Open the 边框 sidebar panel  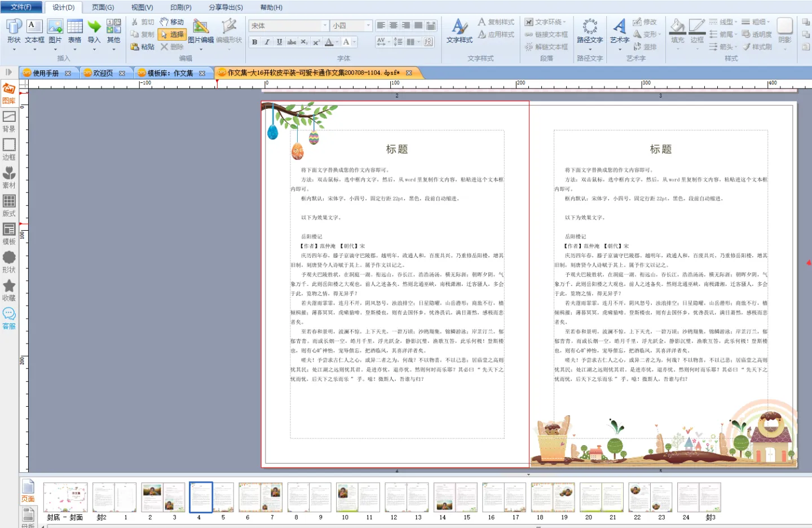pyautogui.click(x=9, y=150)
